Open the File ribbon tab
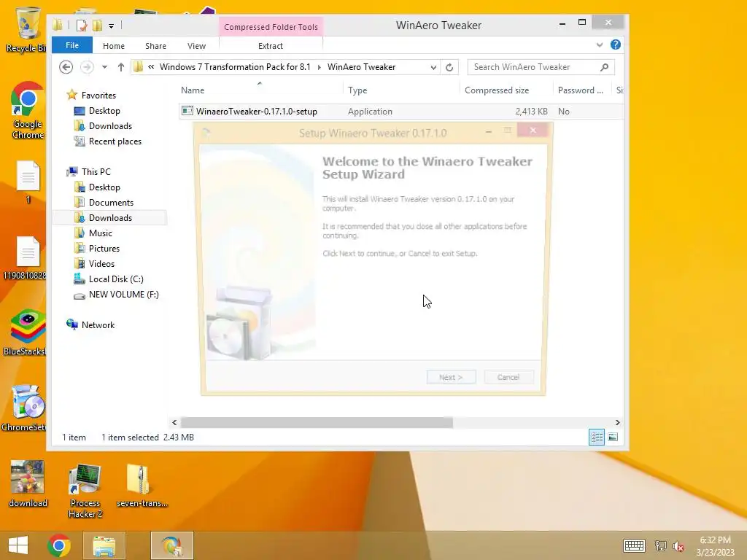The width and height of the screenshot is (747, 560). coord(72,45)
